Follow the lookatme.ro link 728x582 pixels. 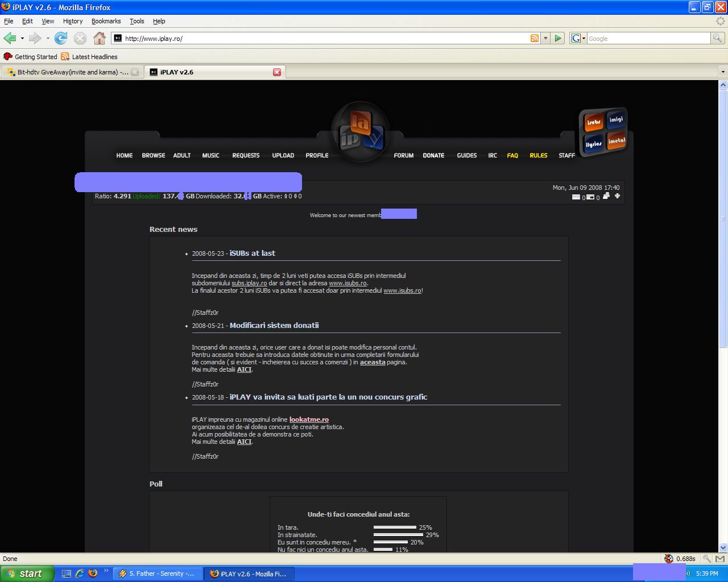coord(309,419)
